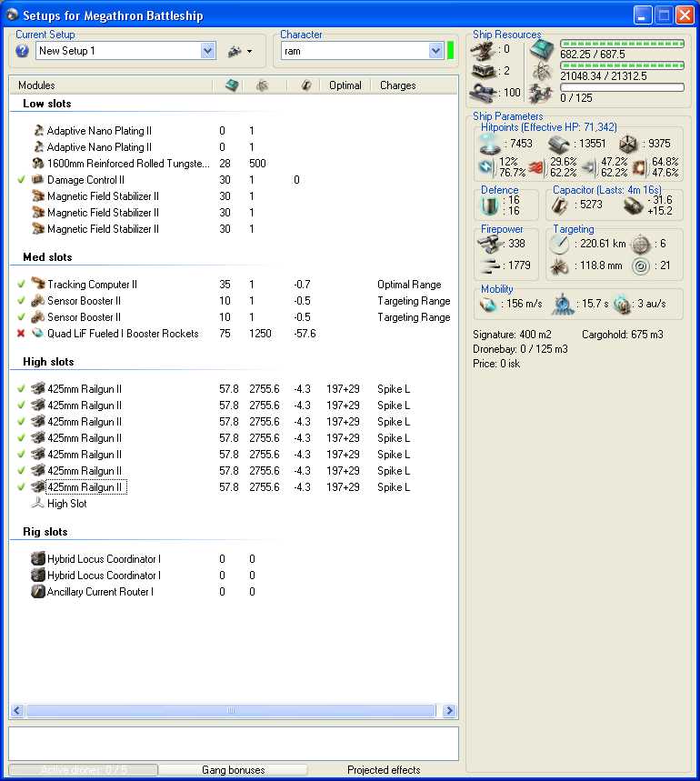Viewport: 700px width, 781px height.
Task: Click the capacitor column header icon
Action: (305, 85)
